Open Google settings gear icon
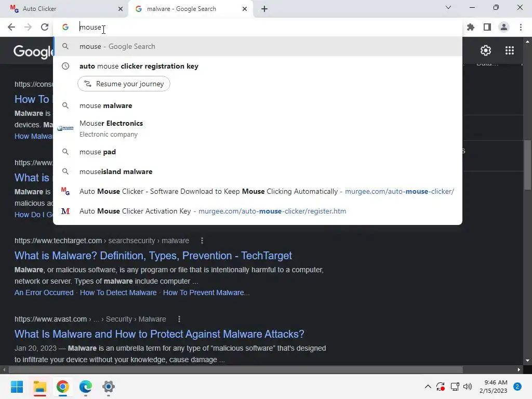Screen dimensions: 532x399 (486, 50)
